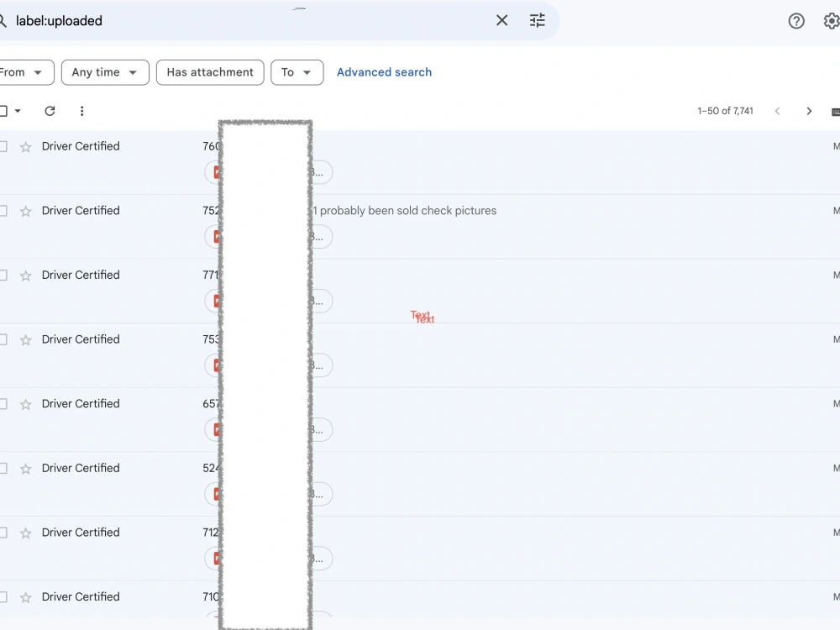This screenshot has width=840, height=630.
Task: Open Driver Certified sender on row 710
Action: [x=81, y=596]
